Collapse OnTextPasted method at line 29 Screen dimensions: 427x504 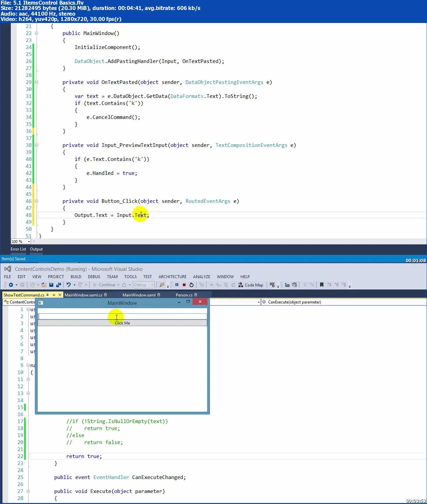tap(37, 82)
